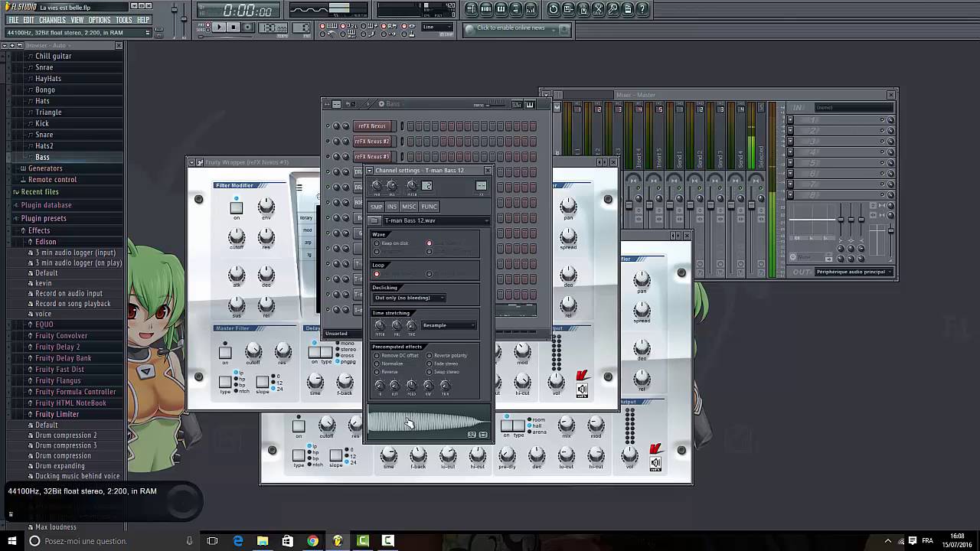Switch to the INS tab
This screenshot has width=980, height=551.
pyautogui.click(x=392, y=207)
